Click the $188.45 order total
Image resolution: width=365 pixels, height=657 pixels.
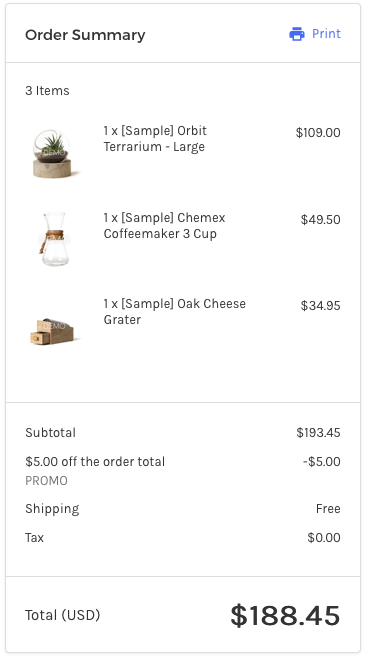click(285, 616)
